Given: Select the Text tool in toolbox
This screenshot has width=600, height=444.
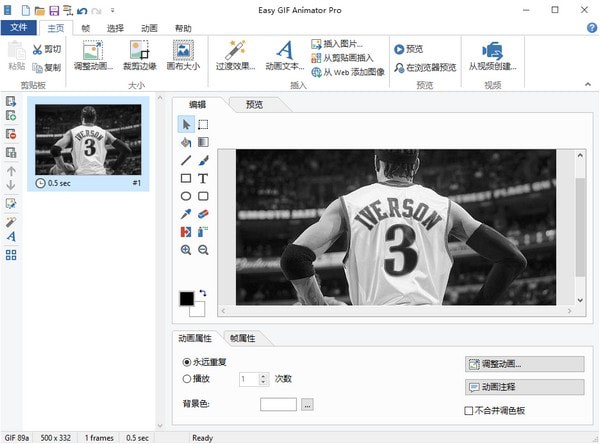Looking at the screenshot, I should [203, 178].
